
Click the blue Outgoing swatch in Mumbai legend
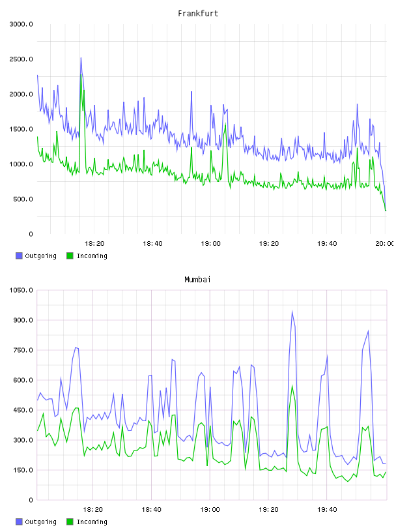(x=19, y=522)
